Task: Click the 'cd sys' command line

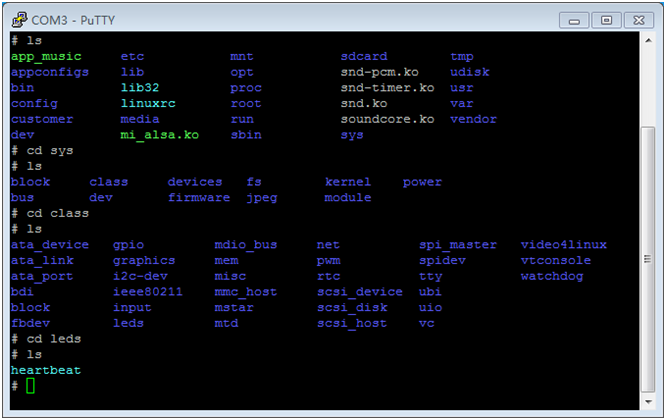Action: click(42, 151)
